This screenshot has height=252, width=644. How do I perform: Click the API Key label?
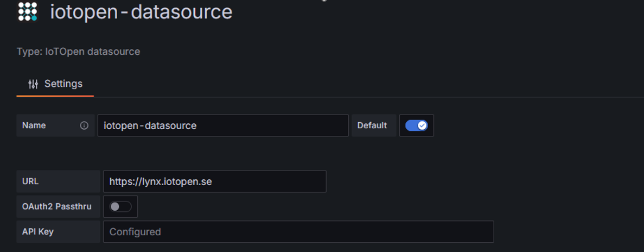point(38,232)
